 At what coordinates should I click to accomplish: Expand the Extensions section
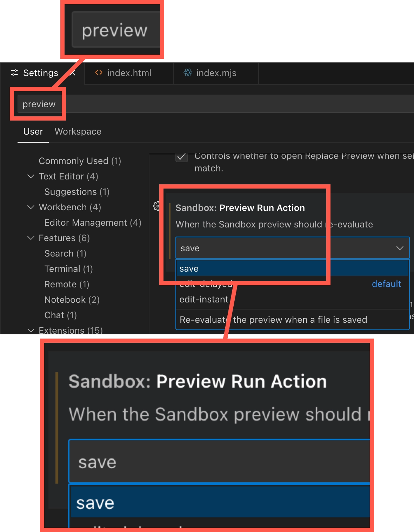pos(31,330)
